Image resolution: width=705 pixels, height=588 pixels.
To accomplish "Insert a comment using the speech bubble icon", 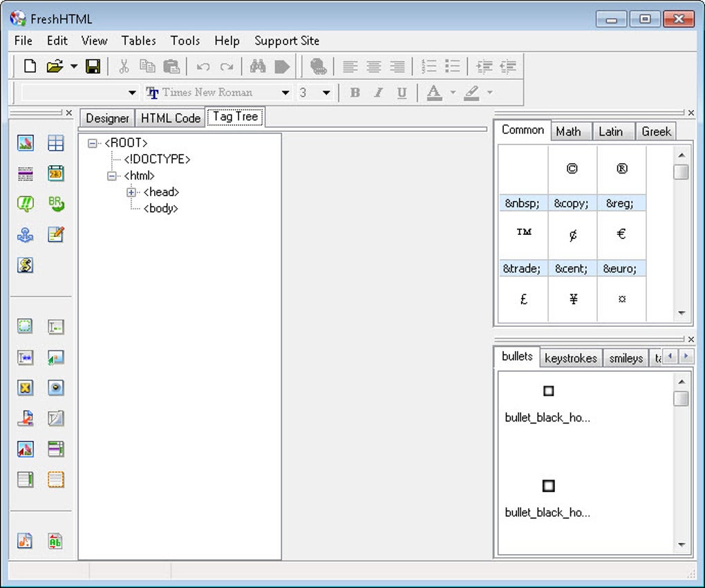I will tap(25, 204).
